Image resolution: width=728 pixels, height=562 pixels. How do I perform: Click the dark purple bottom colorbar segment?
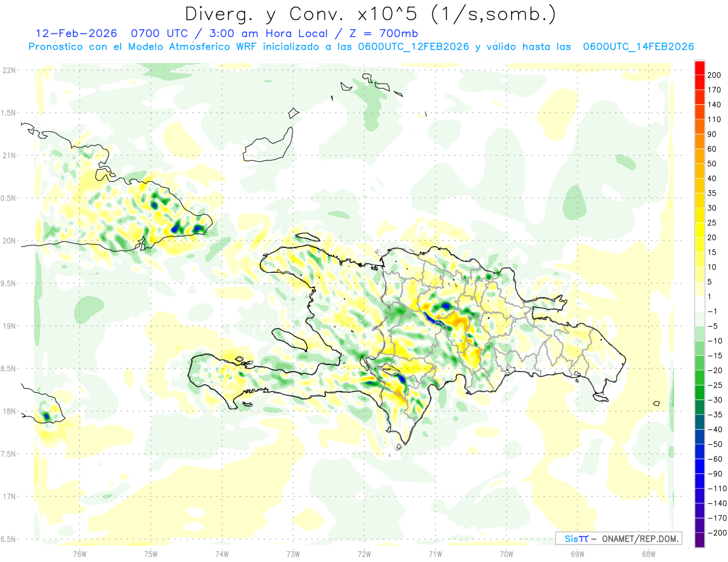click(x=699, y=540)
